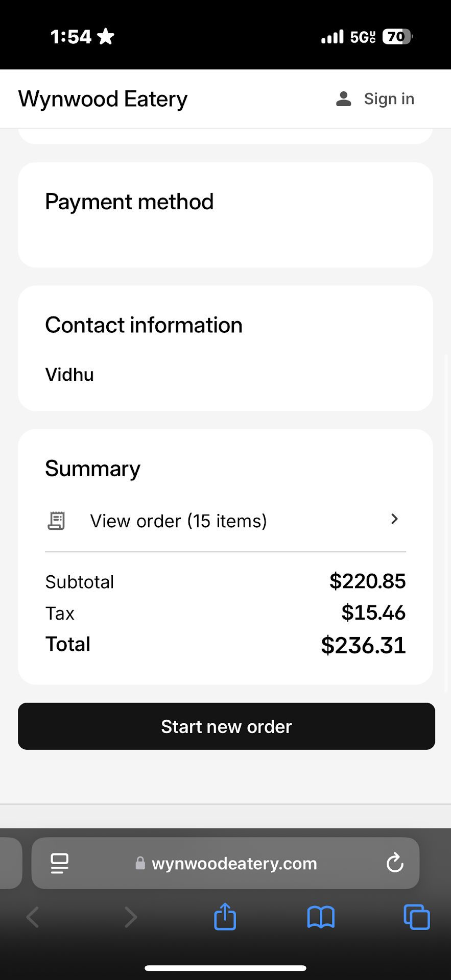This screenshot has width=451, height=980.
Task: Tap the $236.31 total amount
Action: coord(363,645)
